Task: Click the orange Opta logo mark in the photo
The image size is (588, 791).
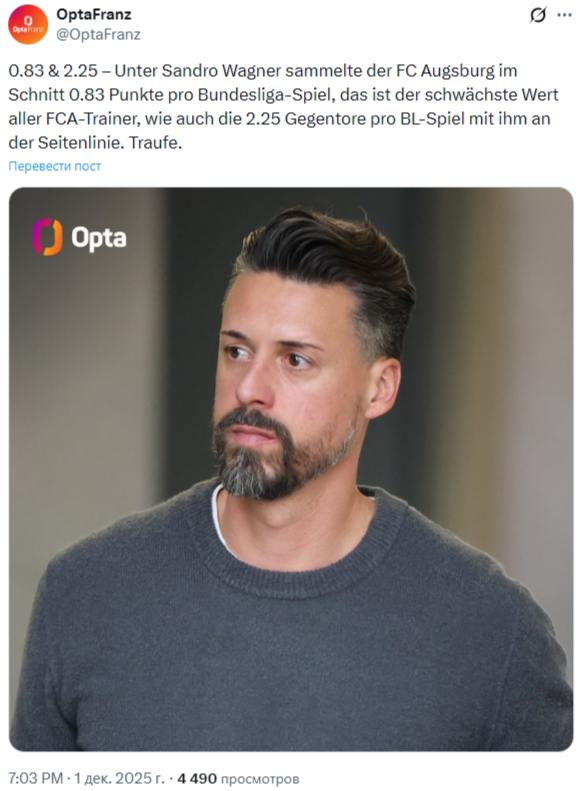Action: click(47, 237)
